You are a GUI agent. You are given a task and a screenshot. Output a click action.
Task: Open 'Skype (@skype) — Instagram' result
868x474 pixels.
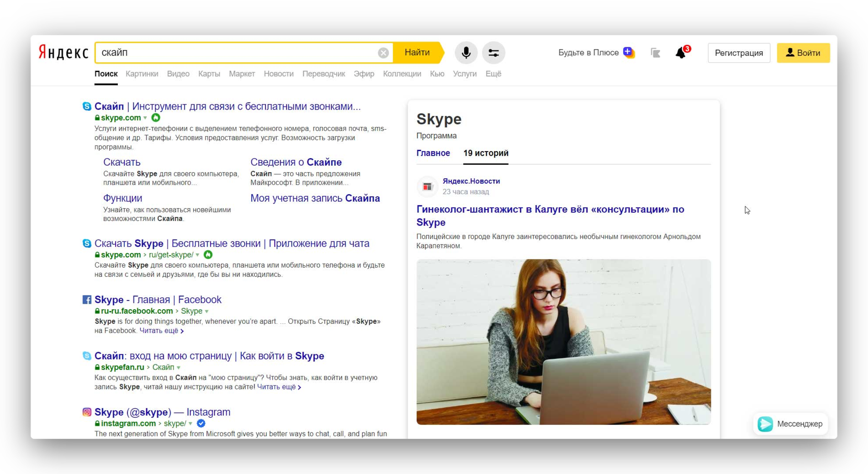point(162,412)
